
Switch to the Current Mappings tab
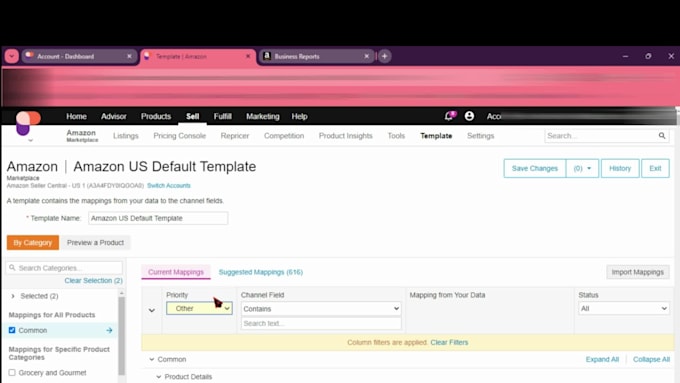pos(176,272)
